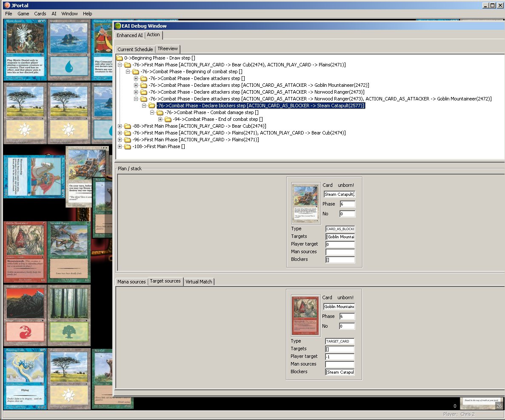
Task: Select the -76 First Main Phase Plains, Bear Cub row
Action: 239,133
